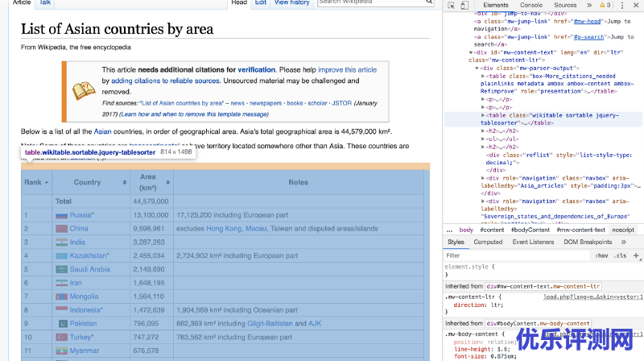Open the China country link
The height and width of the screenshot is (361, 644).
click(79, 229)
